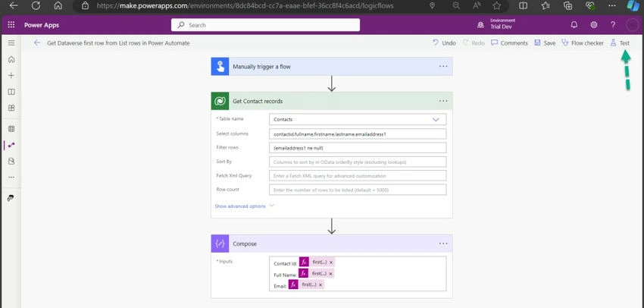Run the Flow checker
Image resolution: width=644 pixels, height=308 pixels.
(x=583, y=42)
